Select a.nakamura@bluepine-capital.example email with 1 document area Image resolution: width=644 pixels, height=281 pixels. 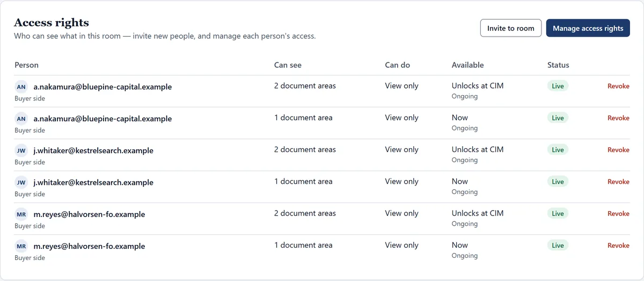pos(103,119)
